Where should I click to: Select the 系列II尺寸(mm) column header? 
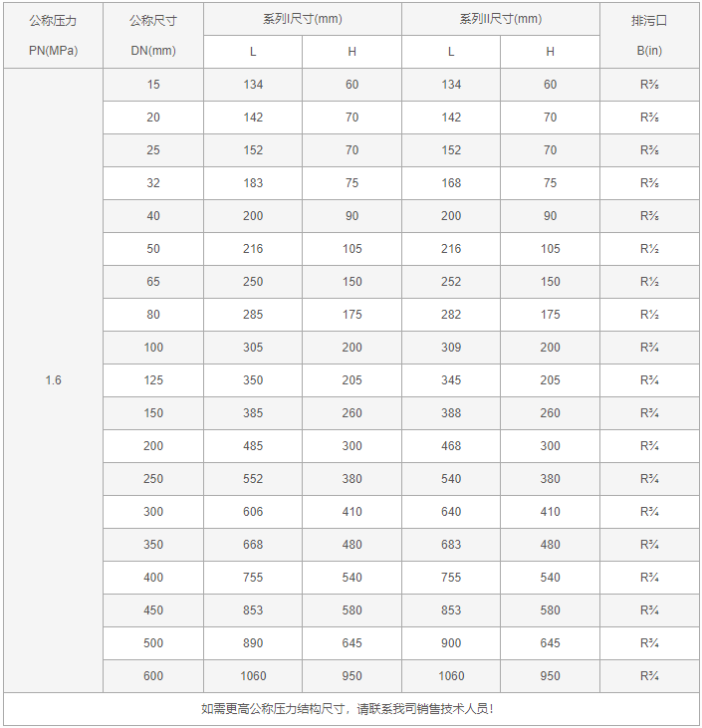point(501,19)
